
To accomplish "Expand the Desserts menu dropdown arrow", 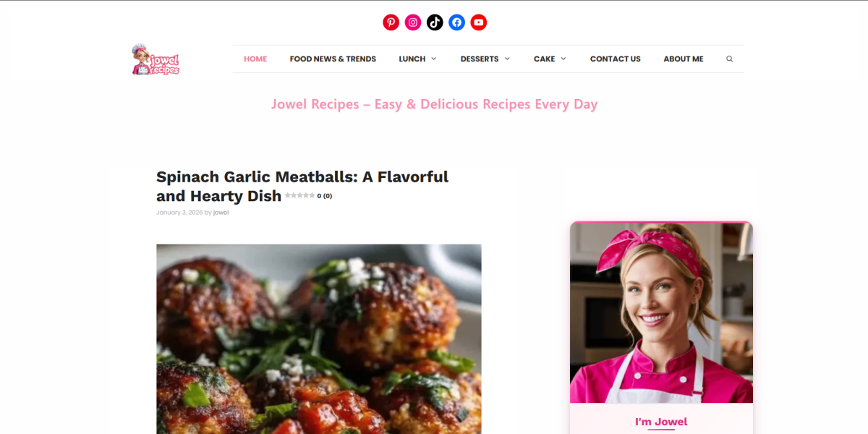I will (x=507, y=59).
